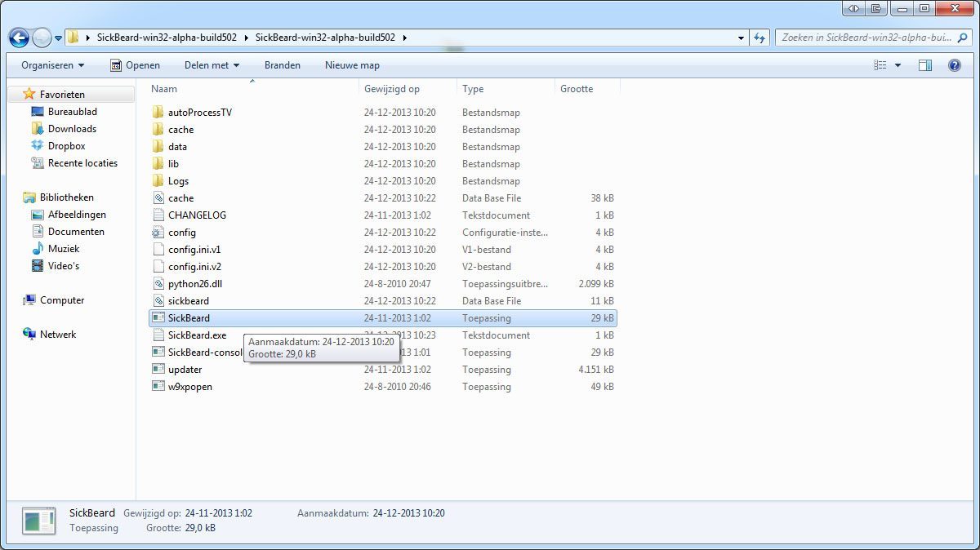Select the Logs folder icon
Screen dimensions: 980x550
[x=158, y=181]
